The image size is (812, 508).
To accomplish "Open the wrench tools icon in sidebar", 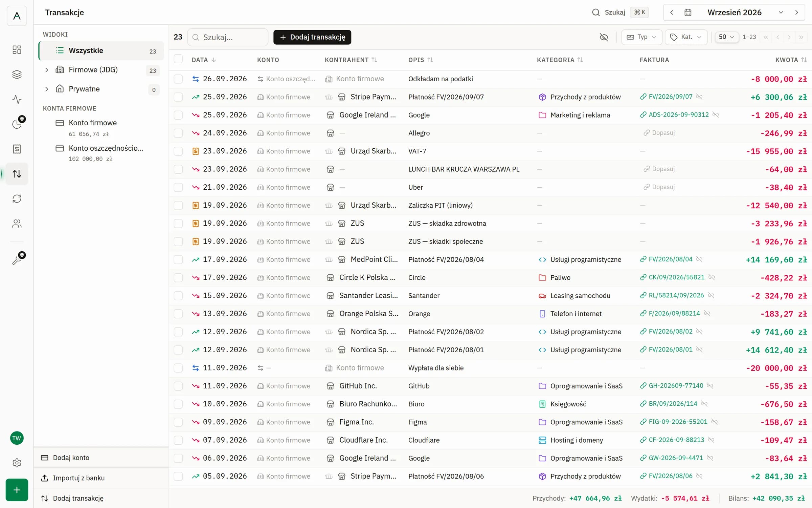I will click(x=17, y=260).
